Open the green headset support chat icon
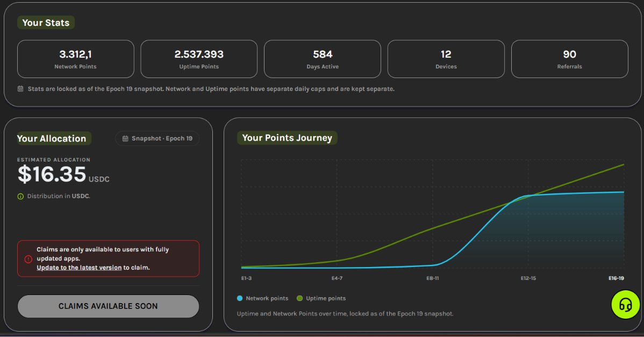Screen dimensions: 644x337 625,305
